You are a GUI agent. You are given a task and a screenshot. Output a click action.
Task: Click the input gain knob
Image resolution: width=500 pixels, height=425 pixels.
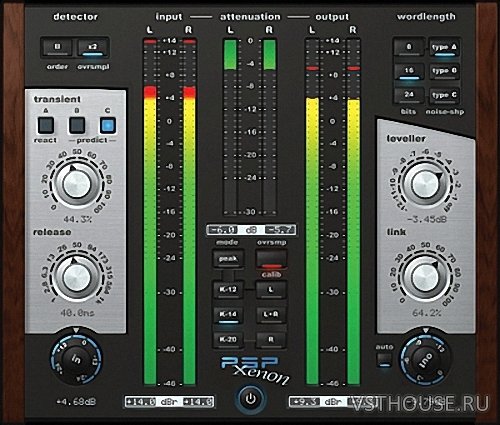tap(76, 359)
